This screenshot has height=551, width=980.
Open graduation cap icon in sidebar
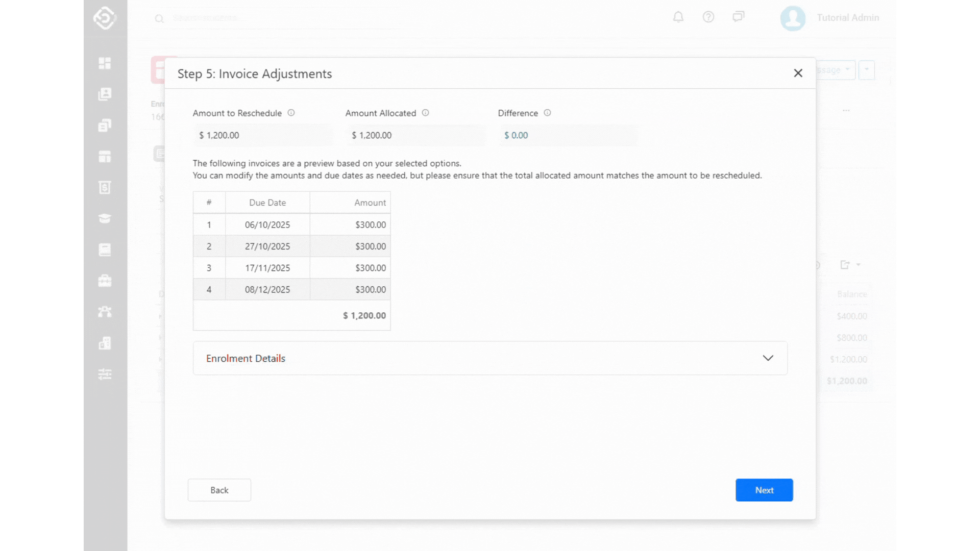click(105, 219)
